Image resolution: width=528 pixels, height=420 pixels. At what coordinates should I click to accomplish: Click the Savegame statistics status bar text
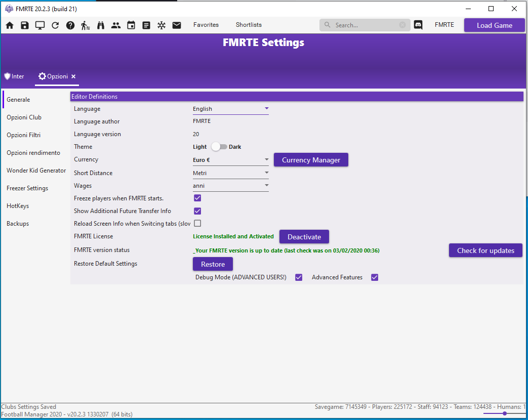click(420, 406)
